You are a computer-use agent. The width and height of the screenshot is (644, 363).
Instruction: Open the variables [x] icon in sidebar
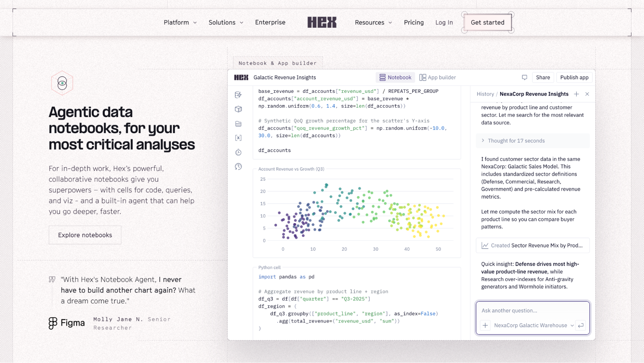(x=238, y=138)
